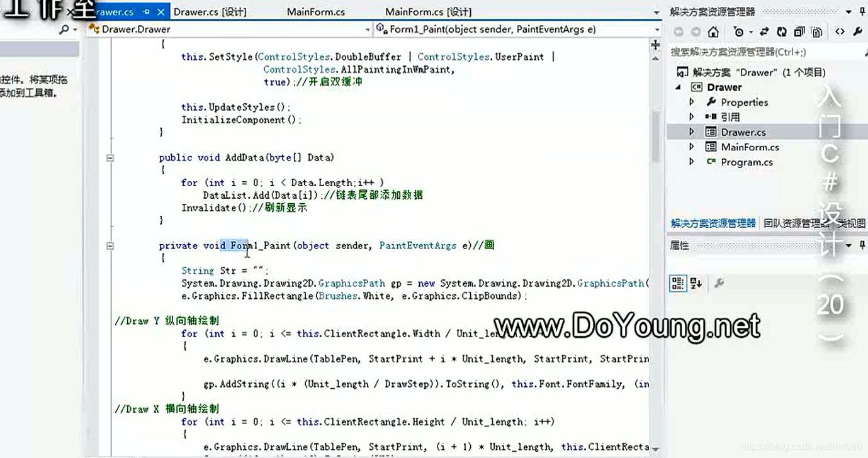Click the editor split-window handle icon
This screenshot has width=868, height=458.
click(x=656, y=45)
